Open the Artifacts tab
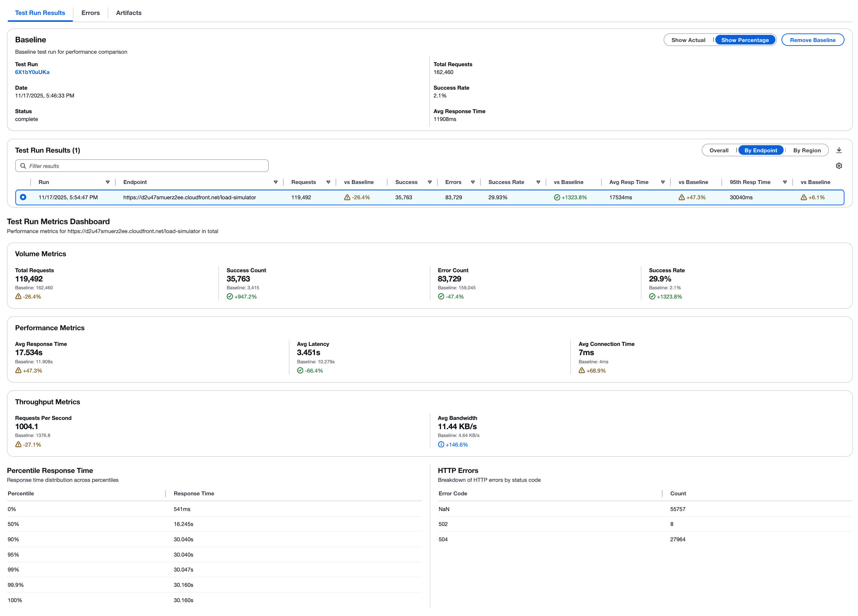Image resolution: width=858 pixels, height=616 pixels. click(128, 12)
